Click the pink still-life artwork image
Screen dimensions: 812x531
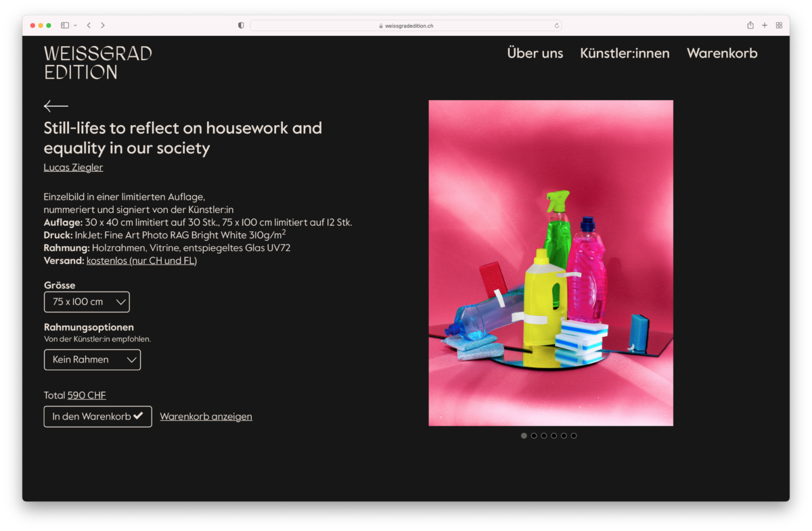(x=551, y=263)
